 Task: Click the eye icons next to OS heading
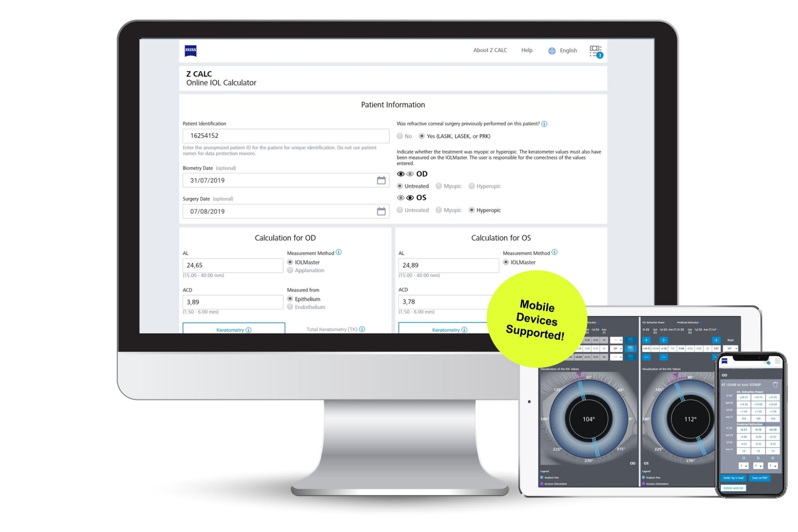click(x=405, y=198)
